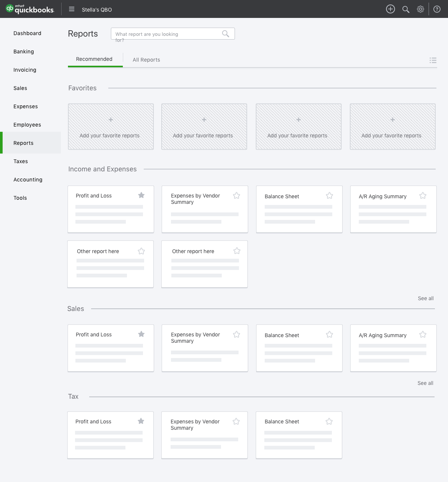
Task: Star Expenses by Vendor Summary in Sales section
Action: [236, 335]
